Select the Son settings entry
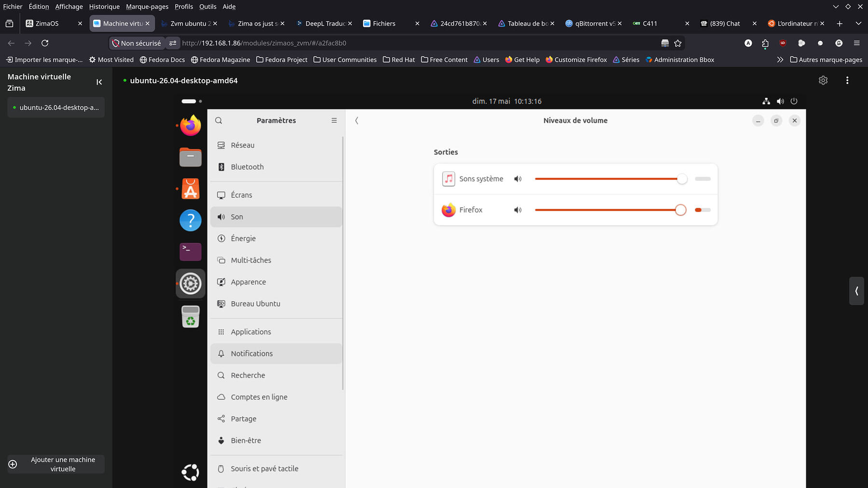This screenshot has width=868, height=488. click(276, 217)
